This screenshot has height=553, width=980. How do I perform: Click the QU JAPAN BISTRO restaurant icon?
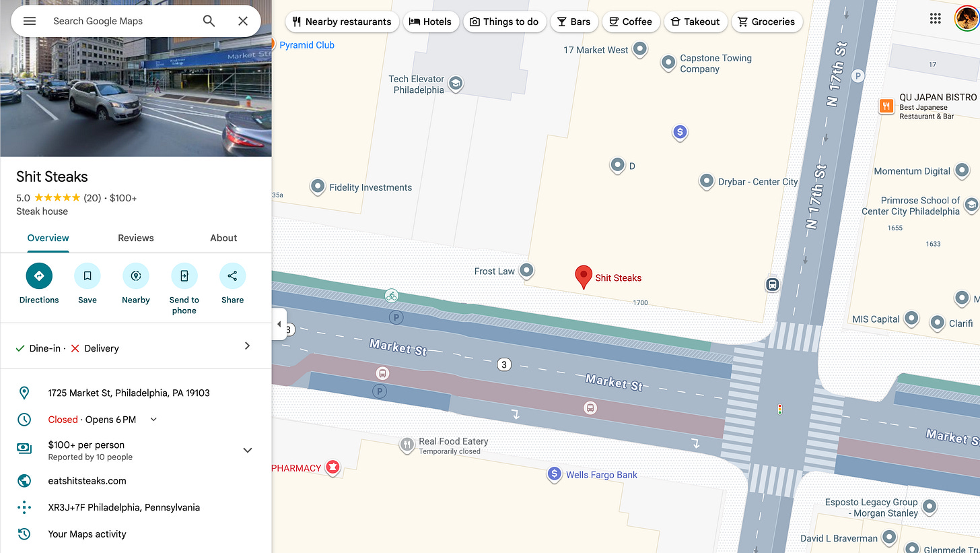(886, 106)
